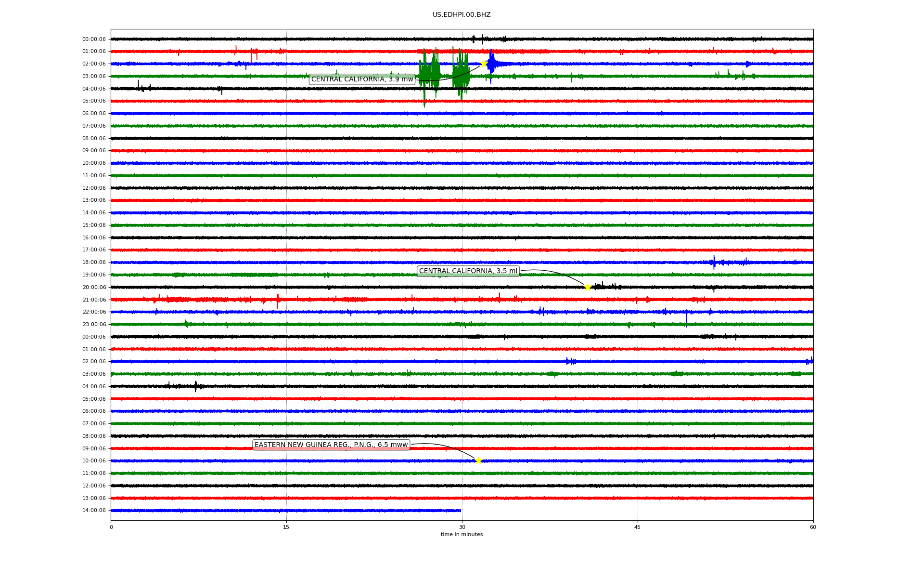This screenshot has width=924, height=578.
Task: Click the first 00:00:06 time label at top
Action: [94, 39]
